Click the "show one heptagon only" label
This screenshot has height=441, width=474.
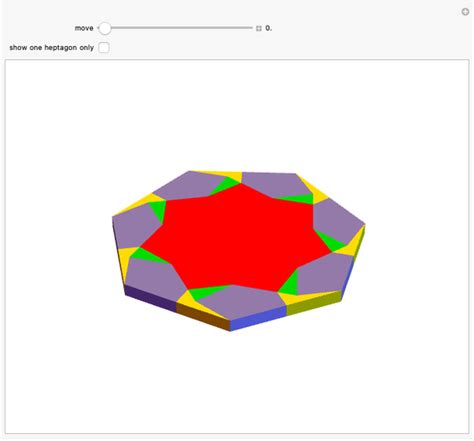point(52,48)
